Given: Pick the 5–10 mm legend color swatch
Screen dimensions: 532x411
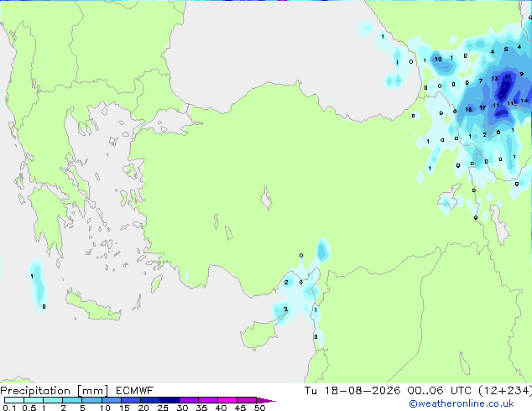Looking at the screenshot, I should [x=91, y=400].
